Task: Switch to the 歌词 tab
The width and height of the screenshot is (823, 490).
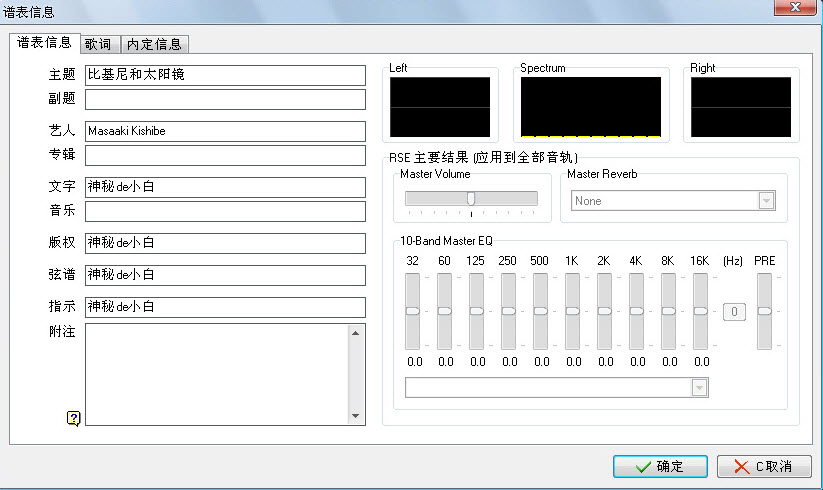Action: pos(100,44)
